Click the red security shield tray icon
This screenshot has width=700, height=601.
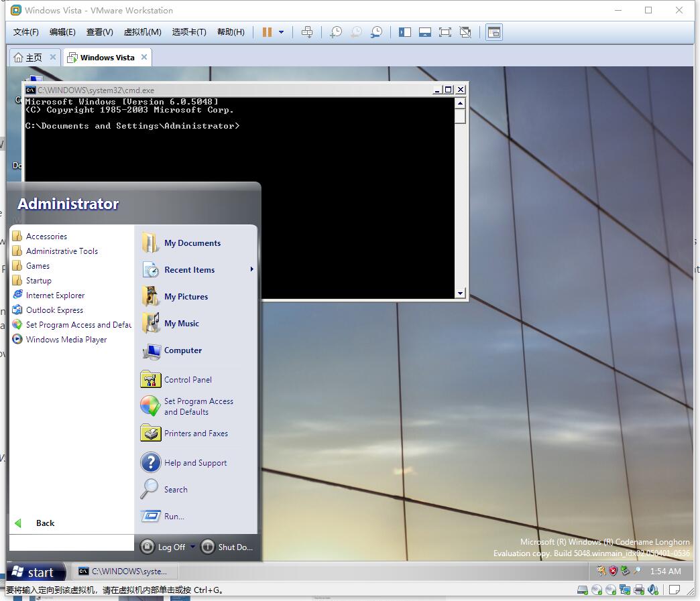click(613, 571)
